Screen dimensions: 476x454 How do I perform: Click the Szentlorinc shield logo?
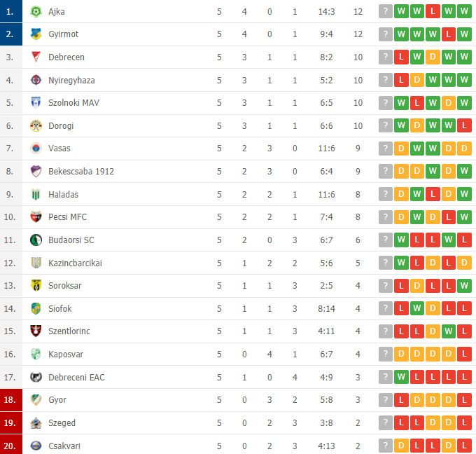(36, 331)
